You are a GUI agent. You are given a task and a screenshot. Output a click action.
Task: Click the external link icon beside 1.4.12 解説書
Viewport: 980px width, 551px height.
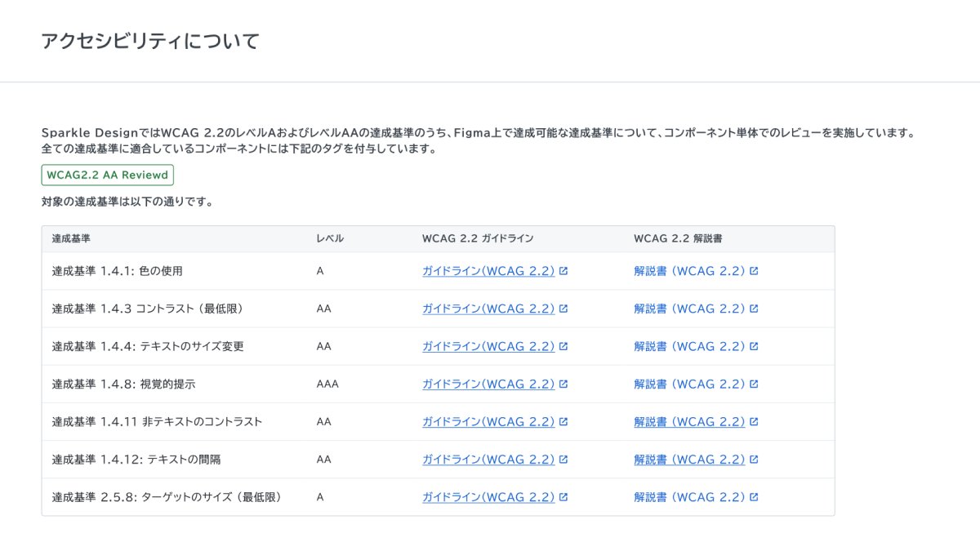pyautogui.click(x=755, y=459)
